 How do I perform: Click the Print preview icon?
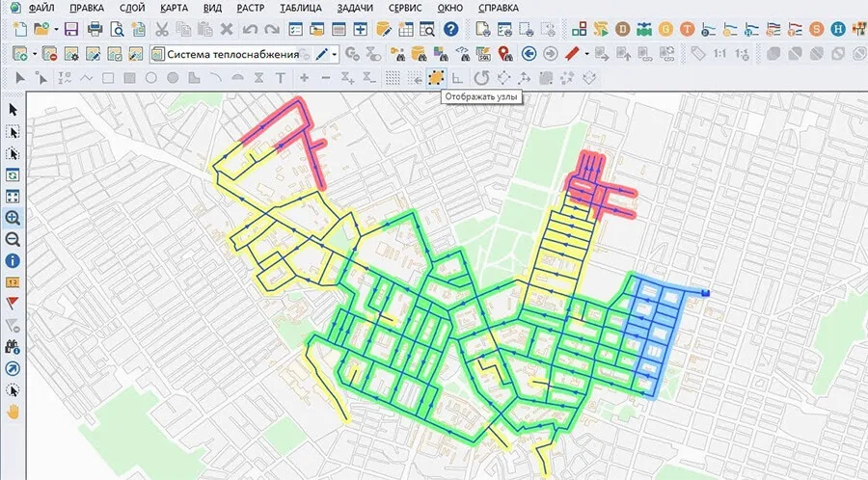click(x=117, y=29)
